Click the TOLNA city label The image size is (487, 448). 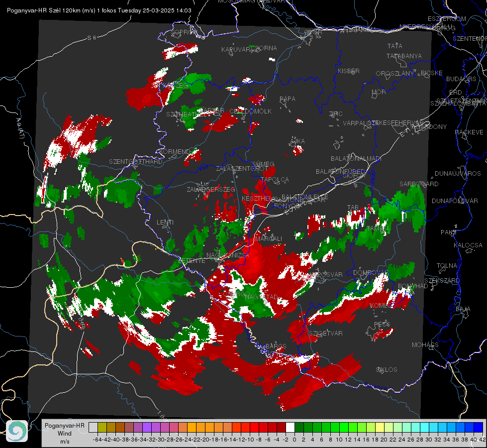point(447,265)
